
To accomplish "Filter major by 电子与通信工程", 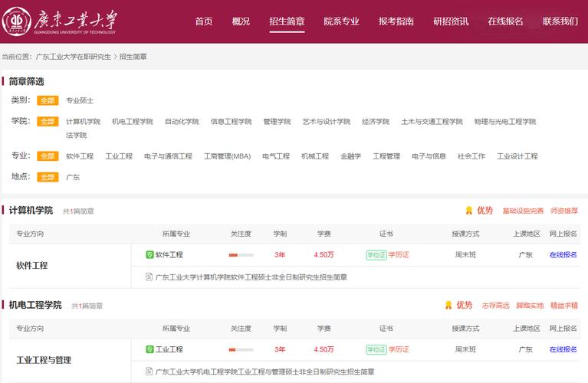I will tap(168, 156).
